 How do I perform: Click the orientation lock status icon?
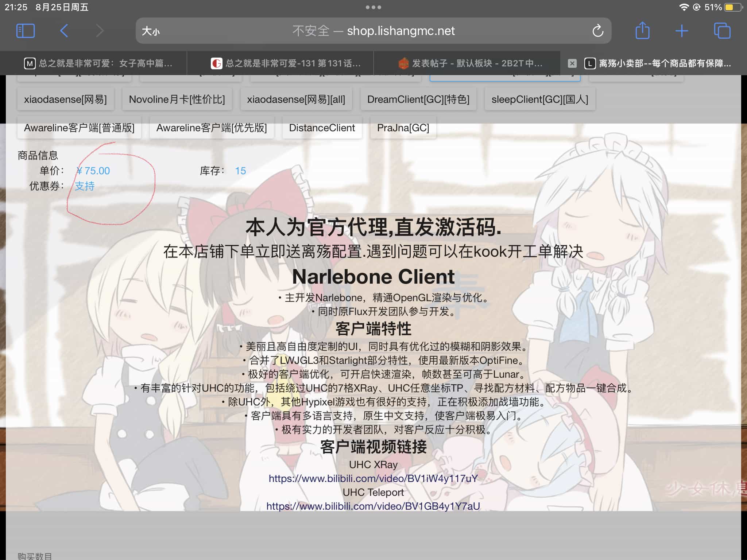(697, 7)
